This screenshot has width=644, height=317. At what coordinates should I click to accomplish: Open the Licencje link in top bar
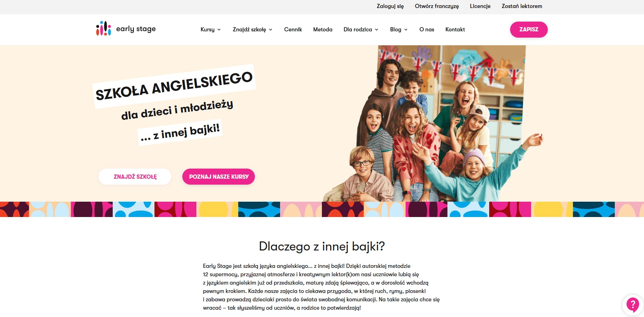(x=480, y=6)
